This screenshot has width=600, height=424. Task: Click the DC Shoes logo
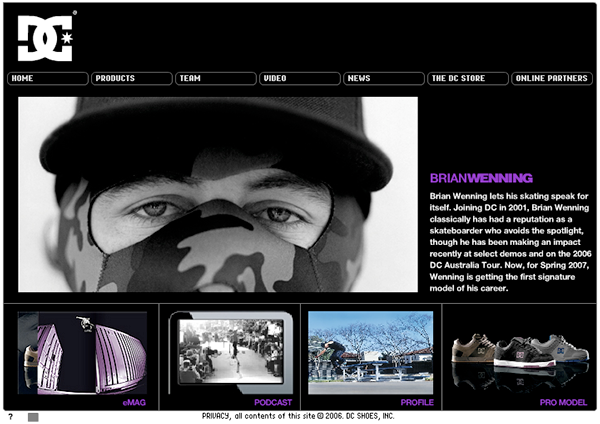(45, 38)
